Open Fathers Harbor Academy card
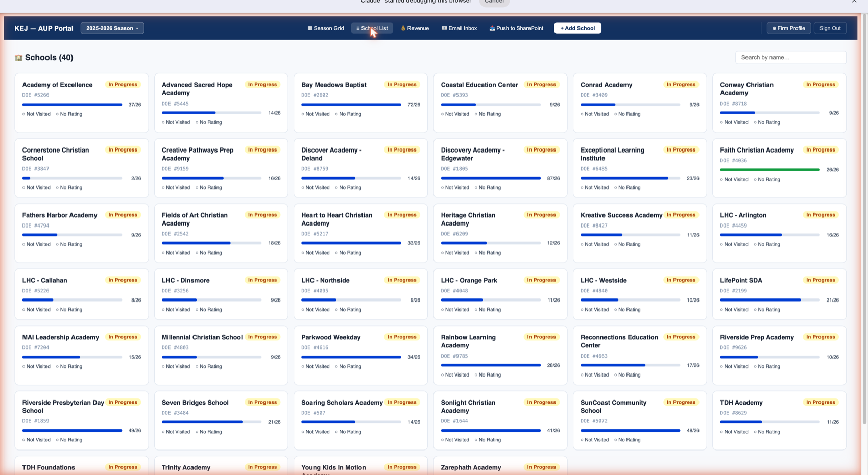The image size is (868, 475). tap(82, 233)
